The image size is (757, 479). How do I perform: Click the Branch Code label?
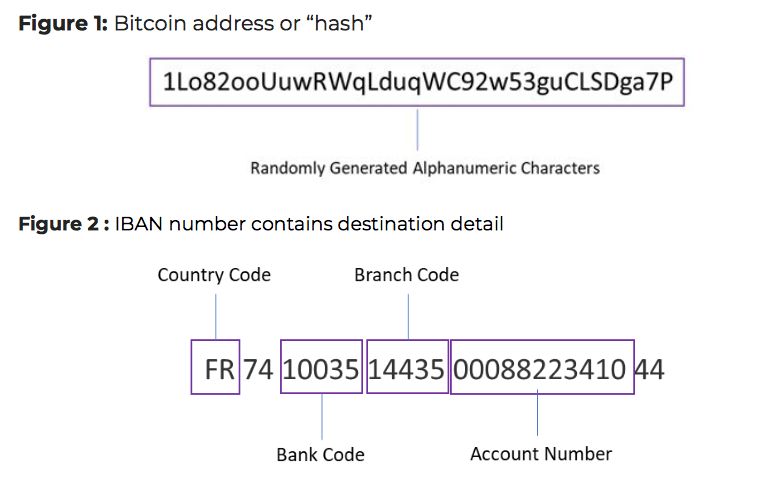pos(407,275)
